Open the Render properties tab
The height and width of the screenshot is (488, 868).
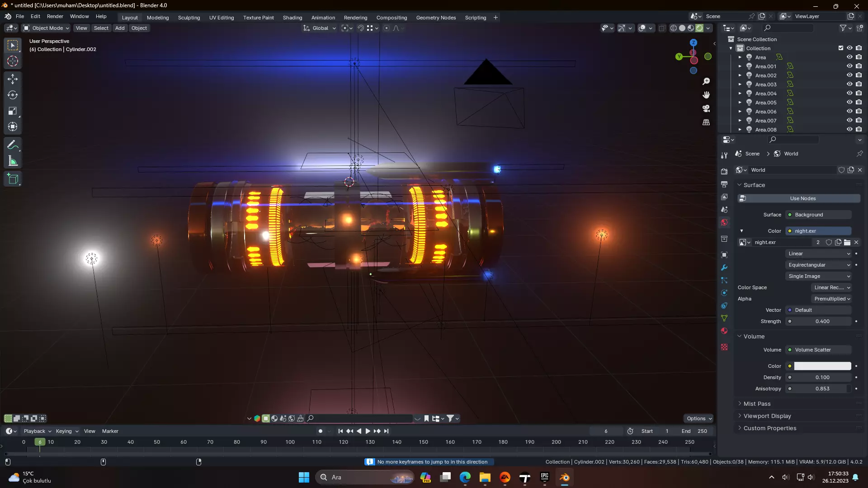tap(724, 172)
